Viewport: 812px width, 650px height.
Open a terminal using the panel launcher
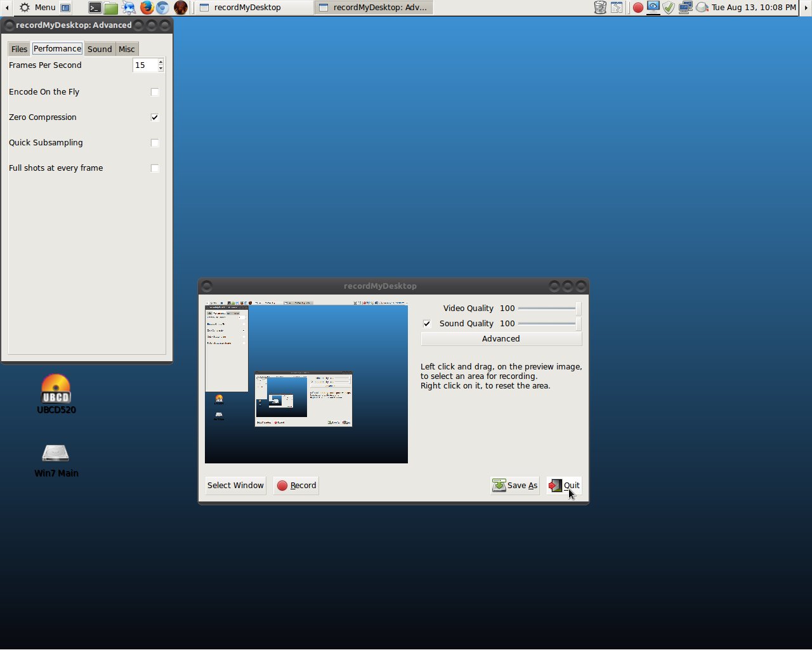95,8
